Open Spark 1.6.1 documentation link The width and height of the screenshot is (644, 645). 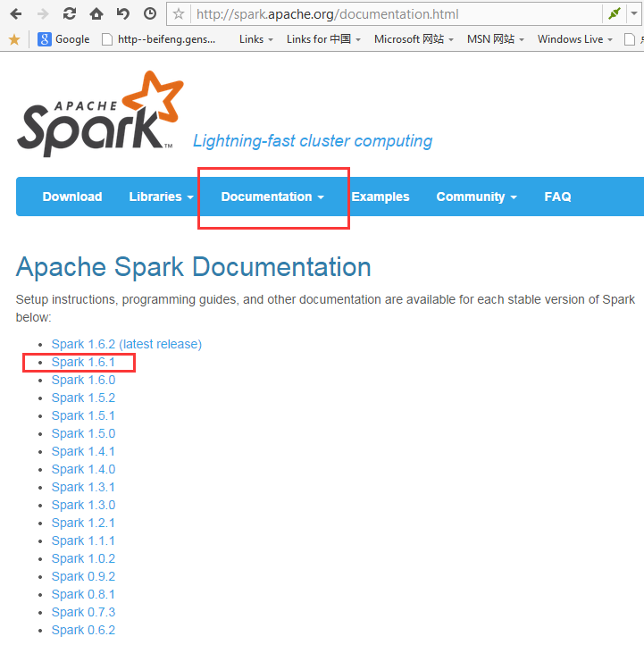[83, 362]
